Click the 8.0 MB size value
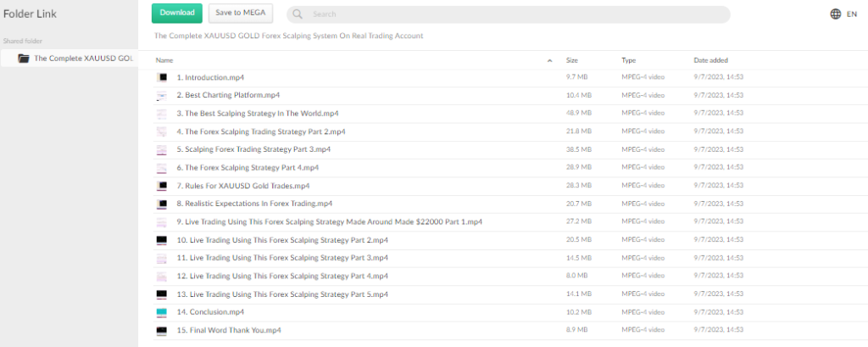The width and height of the screenshot is (868, 347). pyautogui.click(x=576, y=276)
